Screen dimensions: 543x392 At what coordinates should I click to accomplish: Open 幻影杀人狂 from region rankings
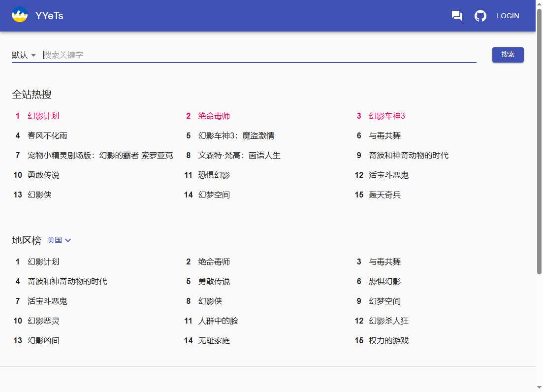point(388,321)
